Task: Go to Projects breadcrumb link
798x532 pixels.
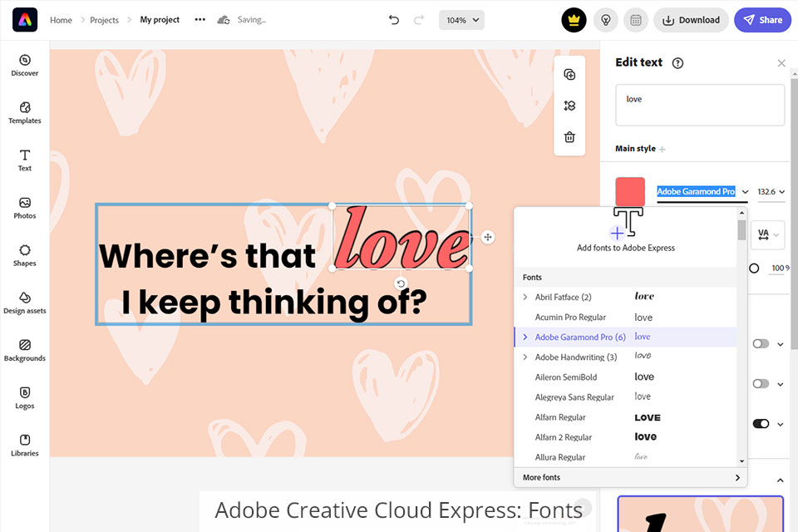Action: click(x=104, y=20)
